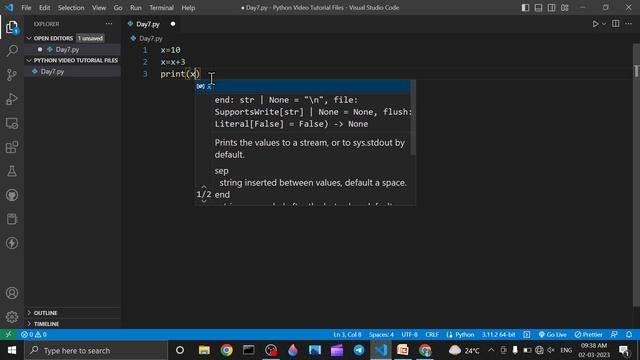Open the Accounts menu icon
This screenshot has width=640, height=360.
12,293
